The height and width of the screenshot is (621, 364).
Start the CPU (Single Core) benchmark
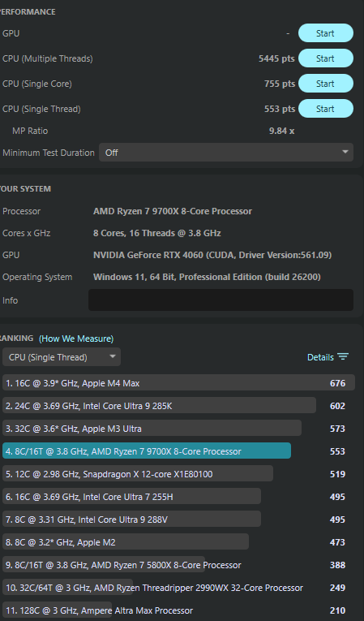[x=326, y=84]
